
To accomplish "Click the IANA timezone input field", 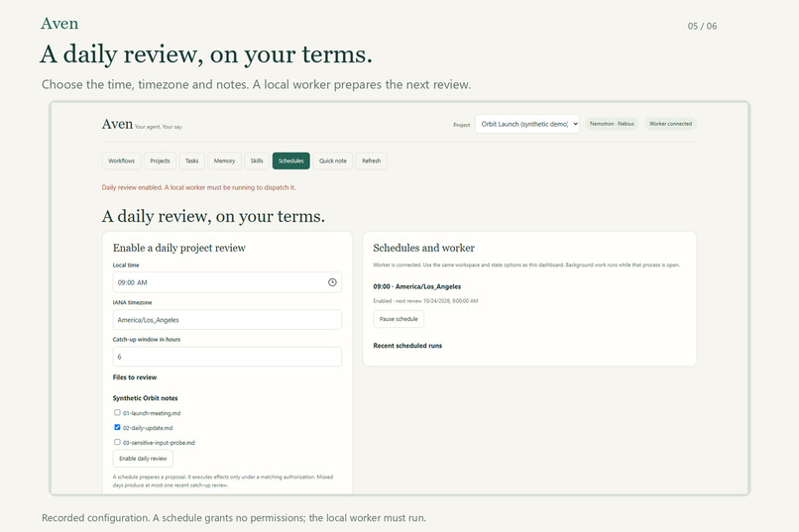I will click(227, 320).
